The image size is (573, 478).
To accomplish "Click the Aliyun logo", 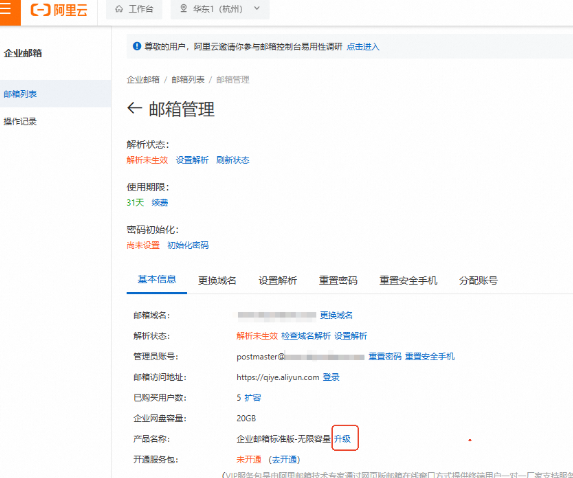I will tap(59, 10).
